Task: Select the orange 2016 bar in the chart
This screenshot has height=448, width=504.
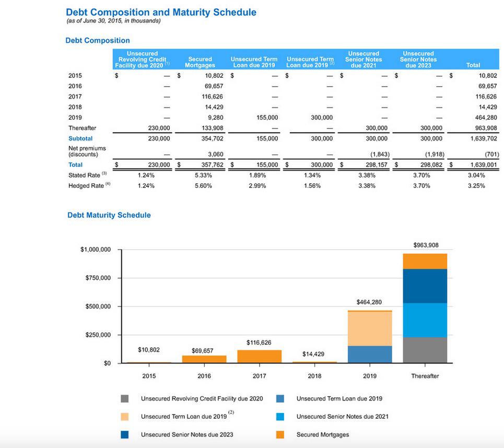Action: (204, 359)
